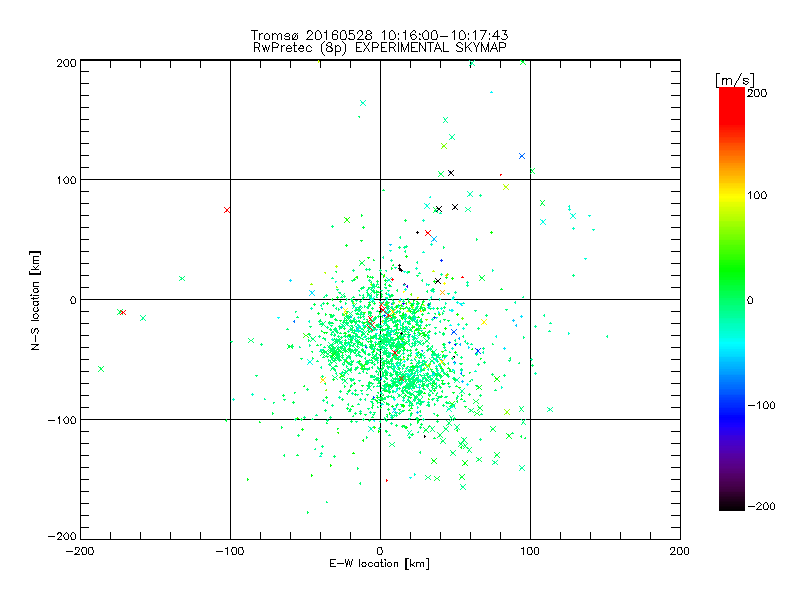Click the colorbar label '-100'
The width and height of the screenshot is (800, 600).
pos(761,406)
